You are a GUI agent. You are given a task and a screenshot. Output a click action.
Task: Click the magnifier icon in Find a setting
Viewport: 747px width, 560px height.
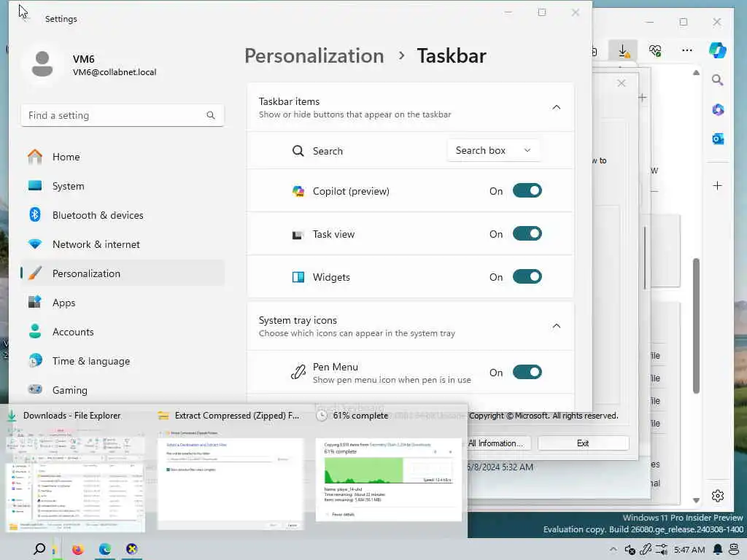click(x=211, y=115)
